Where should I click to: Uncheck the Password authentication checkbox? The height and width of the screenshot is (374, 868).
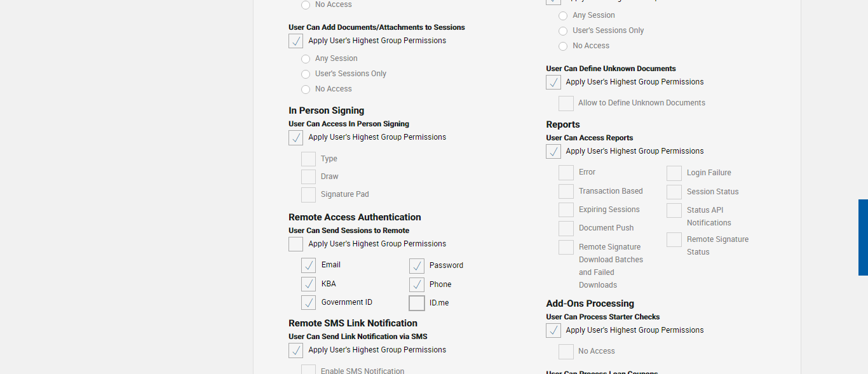pos(417,265)
